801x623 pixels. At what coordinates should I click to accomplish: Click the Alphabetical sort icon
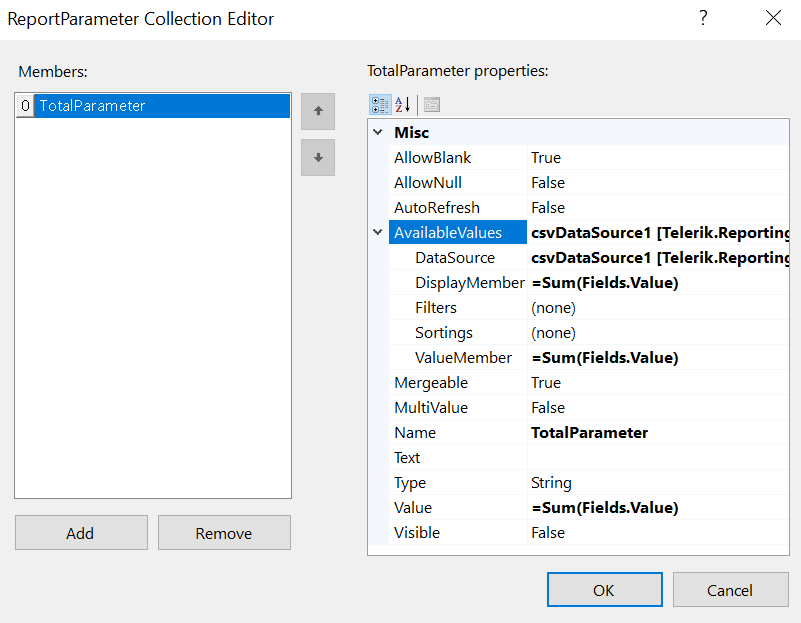[x=403, y=105]
